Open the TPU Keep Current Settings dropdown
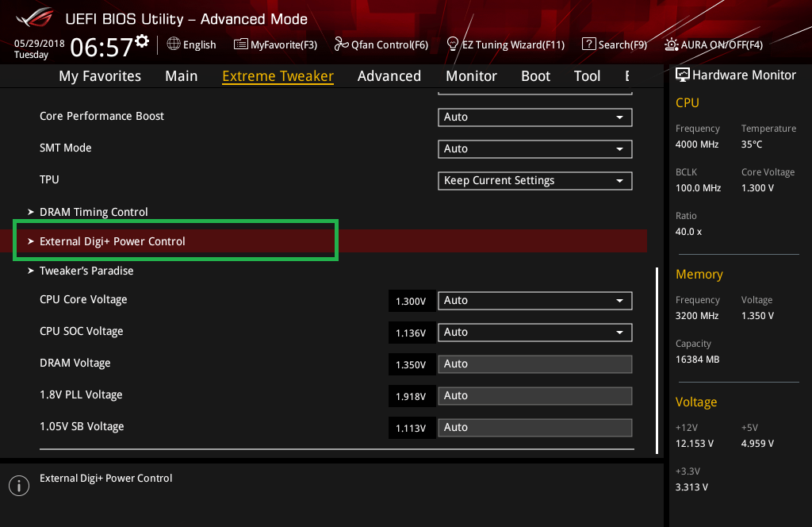This screenshot has width=812, height=527. (534, 181)
